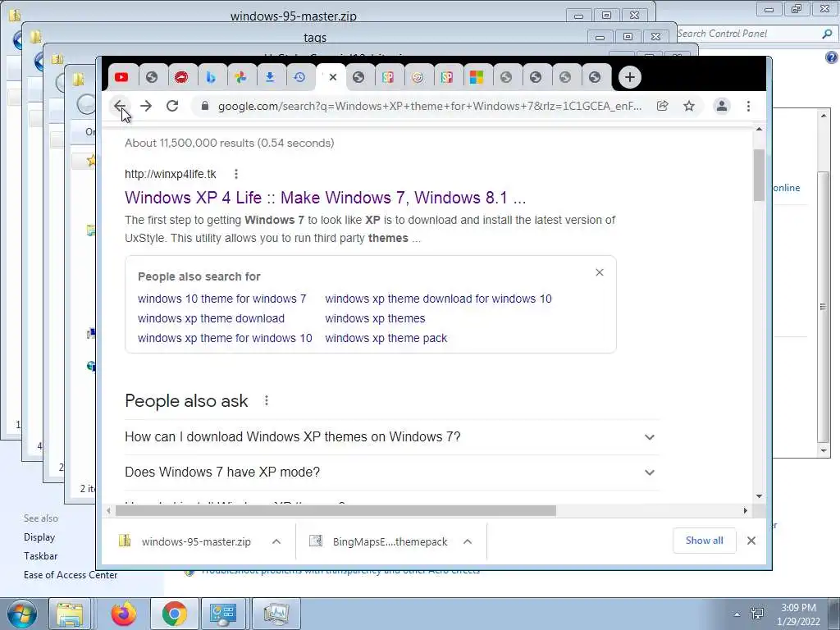This screenshot has width=840, height=630.
Task: Open the Chrome profile avatar icon
Action: click(x=722, y=106)
